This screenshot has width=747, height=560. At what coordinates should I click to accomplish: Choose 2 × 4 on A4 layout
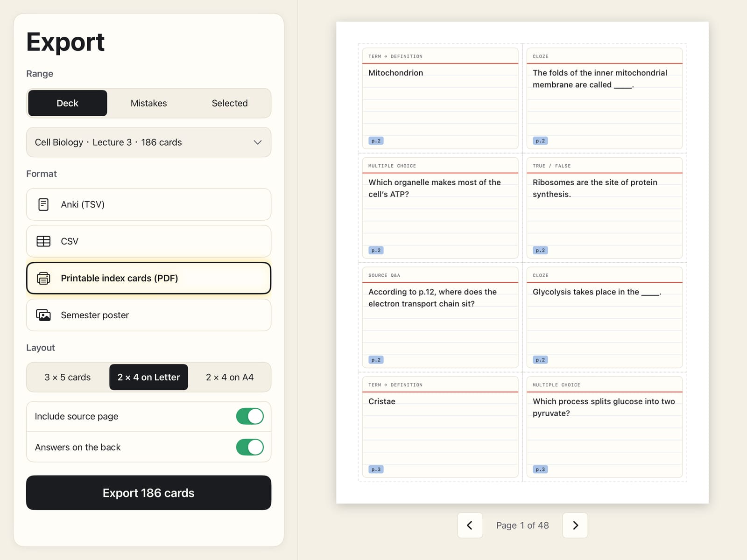(230, 377)
